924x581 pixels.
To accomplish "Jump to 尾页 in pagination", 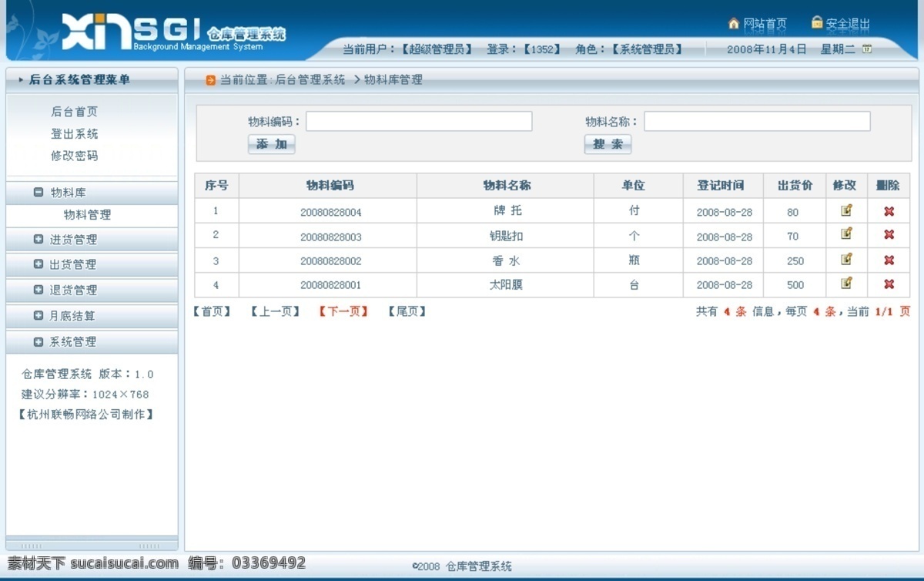I will tap(407, 311).
